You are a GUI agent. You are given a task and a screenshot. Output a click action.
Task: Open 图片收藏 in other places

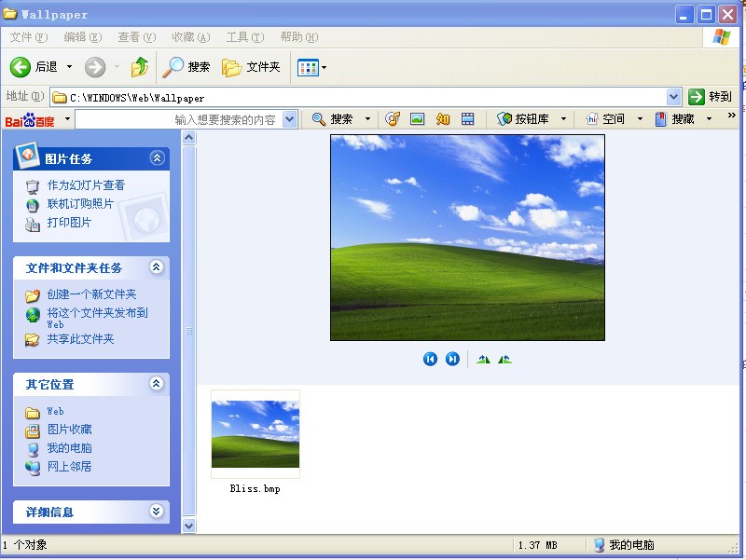69,430
